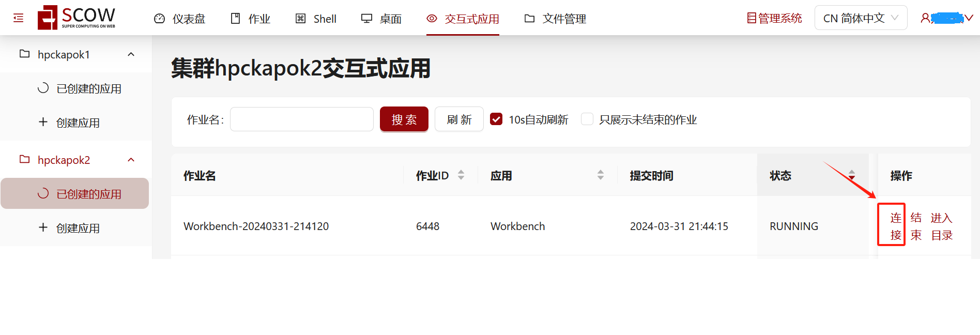Click the file management folder icon
Viewport: 980px width, 335px height.
pyautogui.click(x=529, y=19)
